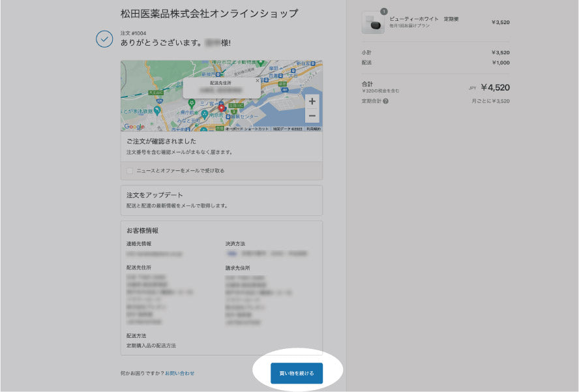Click the 月ごとに¥3,520 recurring total
This screenshot has height=392, width=579.
pyautogui.click(x=490, y=101)
